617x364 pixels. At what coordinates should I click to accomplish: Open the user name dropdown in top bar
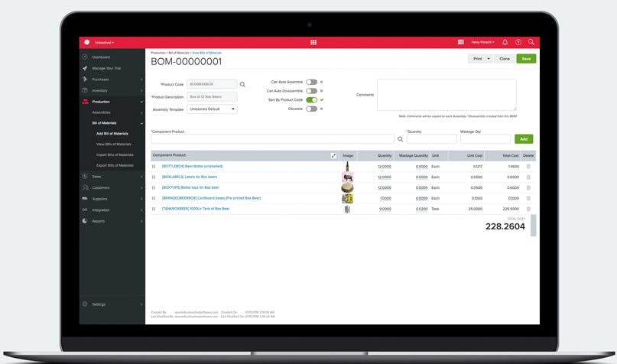(482, 42)
